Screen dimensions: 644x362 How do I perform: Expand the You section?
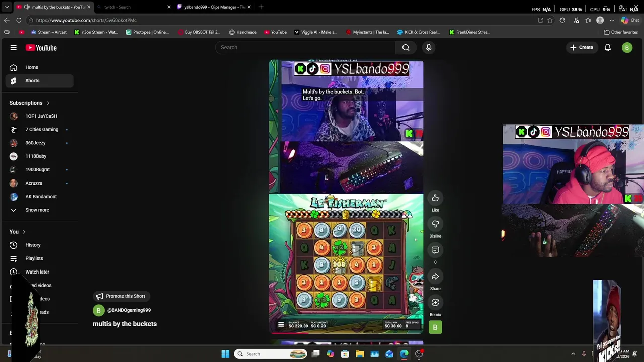point(17,232)
